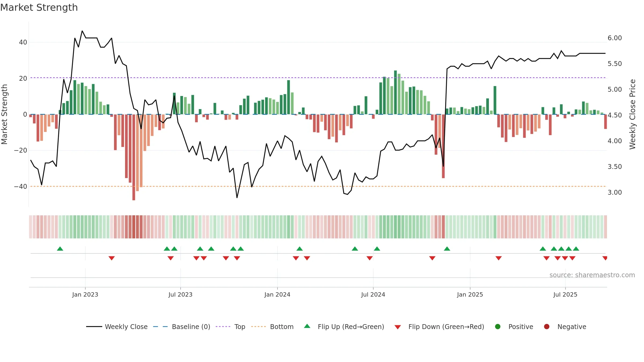Click the source: sharemaestro.com label
644x362 pixels.
[592, 275]
